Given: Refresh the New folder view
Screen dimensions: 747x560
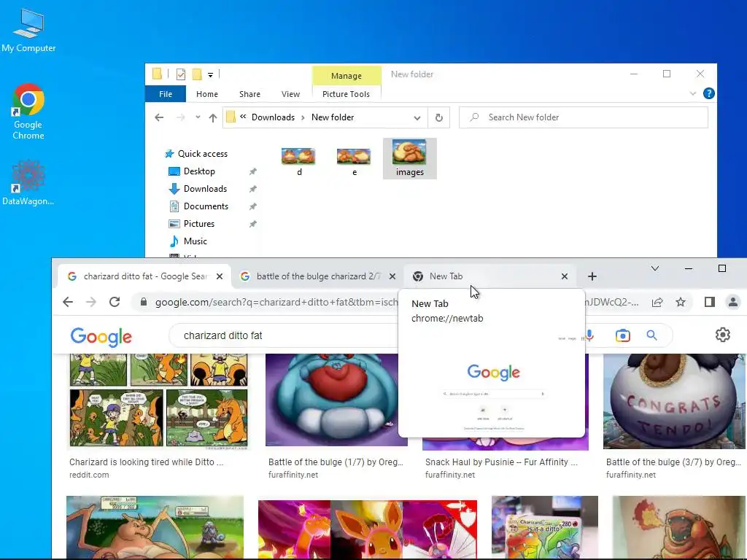Looking at the screenshot, I should [x=438, y=117].
